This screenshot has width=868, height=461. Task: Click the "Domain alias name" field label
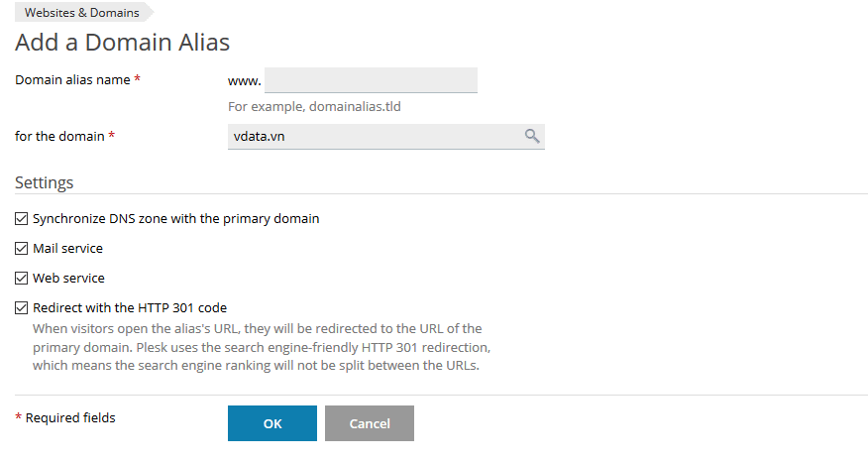pyautogui.click(x=72, y=80)
